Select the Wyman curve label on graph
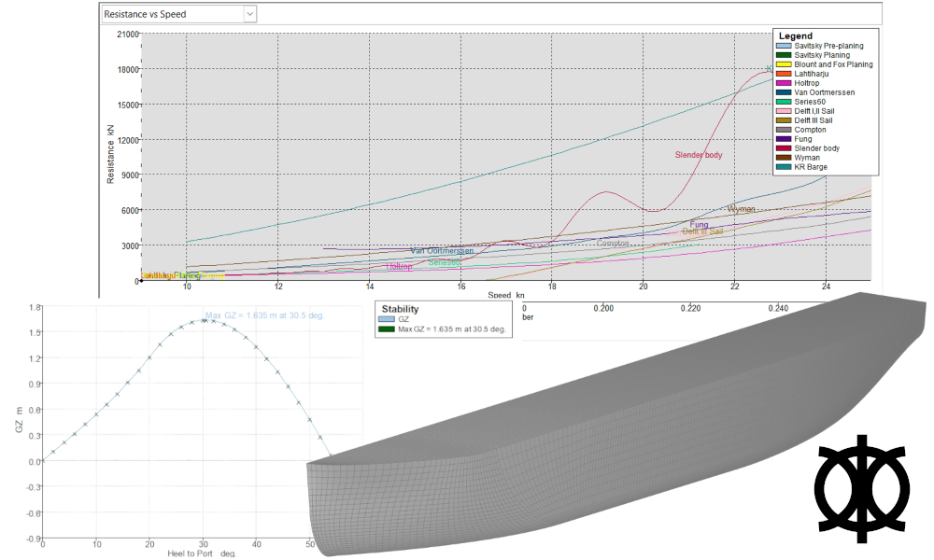Image resolution: width=934 pixels, height=560 pixels. (741, 209)
